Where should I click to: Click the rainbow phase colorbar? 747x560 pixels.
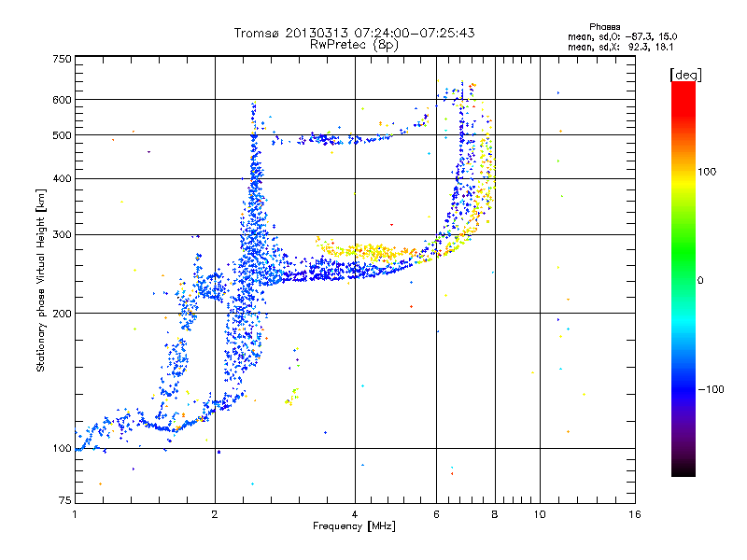684,278
